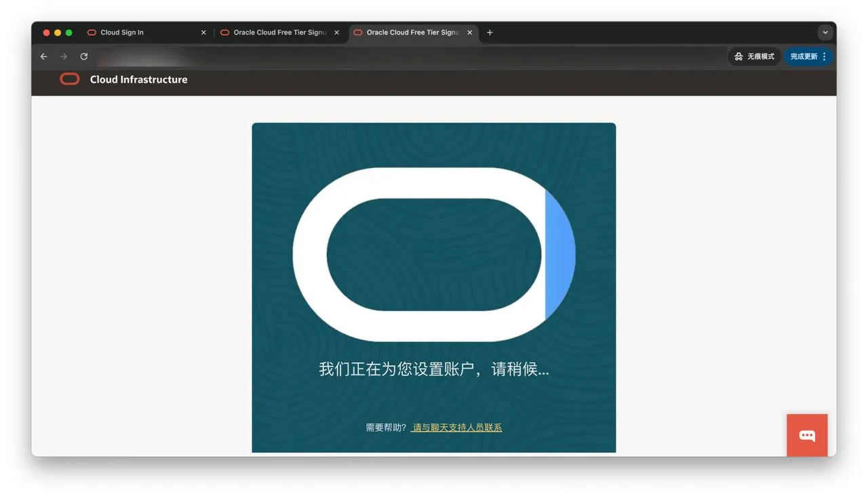Expand the tab search dropdown chevron

coord(825,33)
